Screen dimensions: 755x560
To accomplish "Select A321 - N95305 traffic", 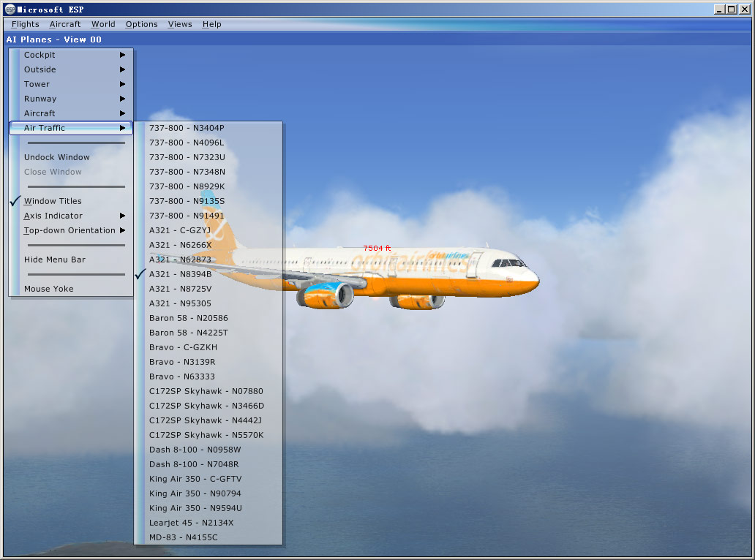I will (x=208, y=303).
